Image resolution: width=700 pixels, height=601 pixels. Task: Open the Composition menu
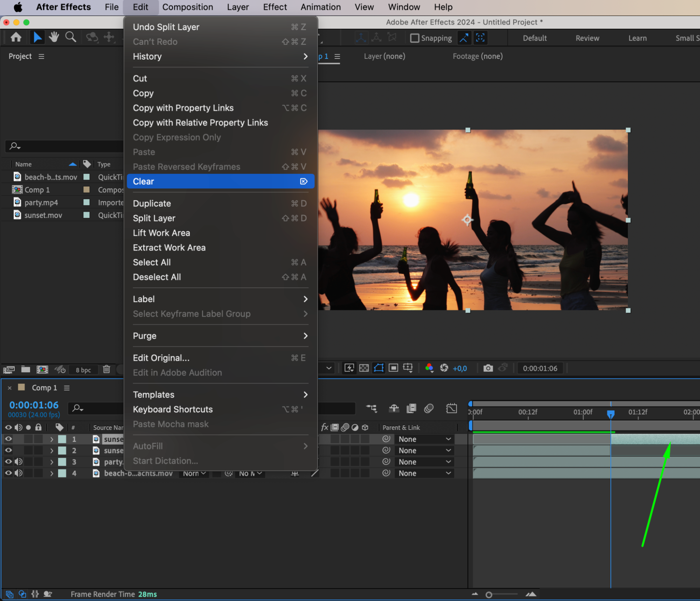tap(187, 7)
